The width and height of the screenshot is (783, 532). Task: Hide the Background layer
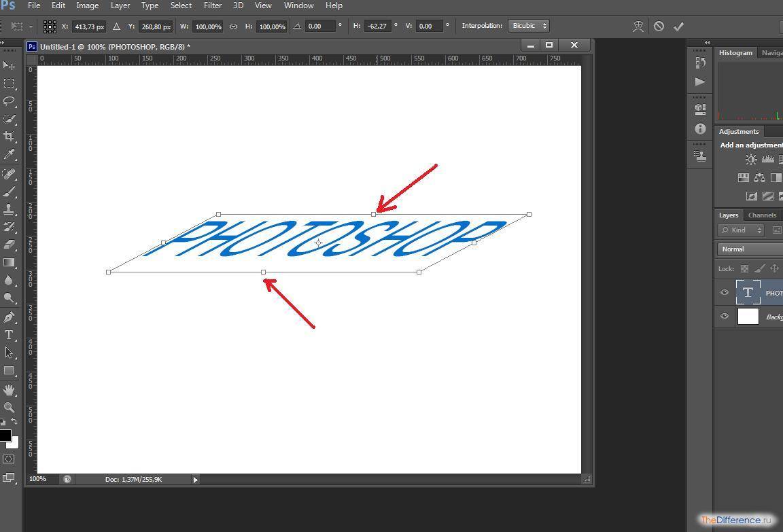pos(724,316)
